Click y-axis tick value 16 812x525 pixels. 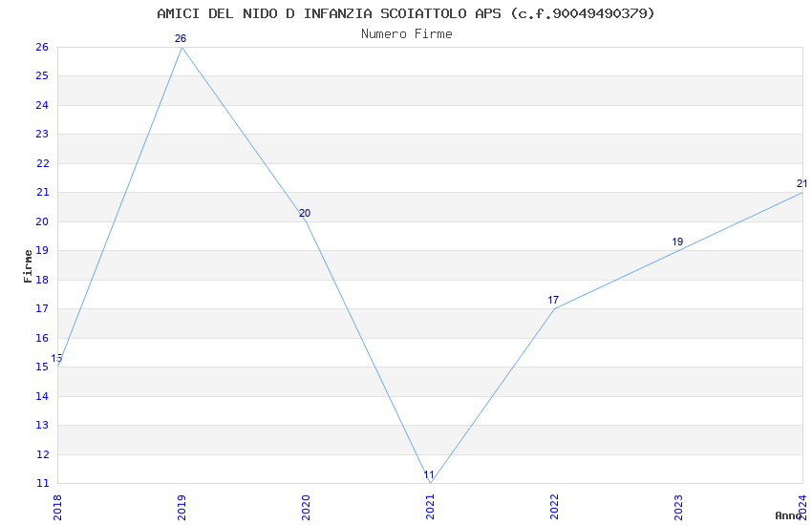coord(42,338)
